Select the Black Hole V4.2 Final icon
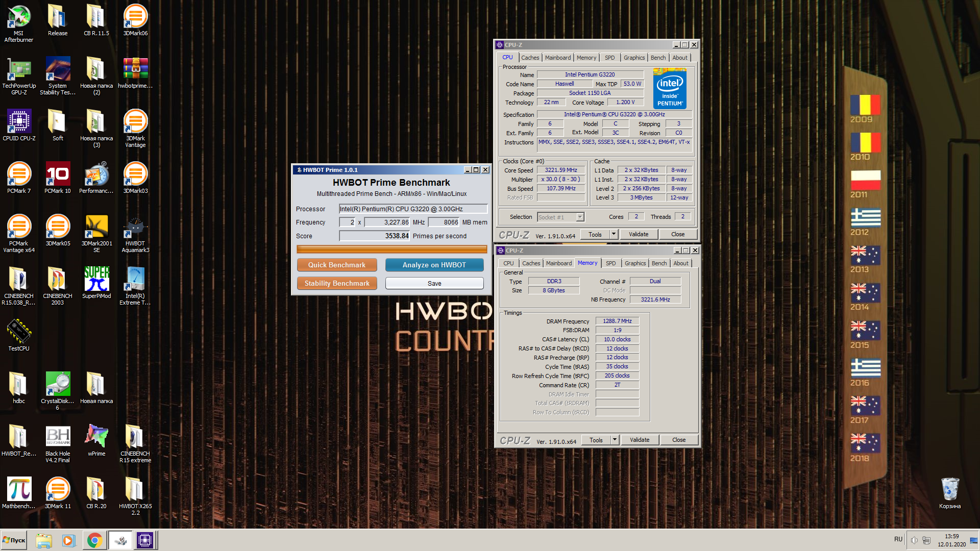Viewport: 980px width, 551px height. click(58, 444)
